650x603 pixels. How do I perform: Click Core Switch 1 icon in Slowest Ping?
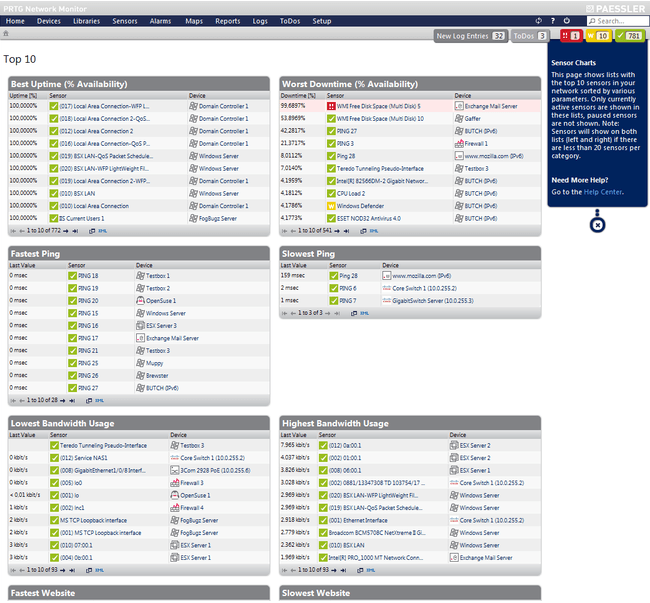386,288
